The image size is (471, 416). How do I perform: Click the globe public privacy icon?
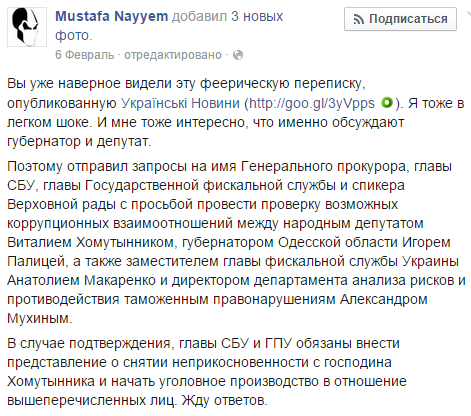tap(238, 55)
